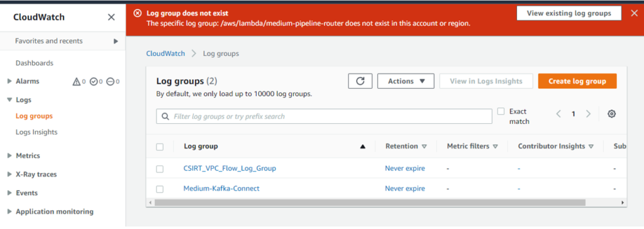Click the alarm warning triangle count

click(79, 81)
